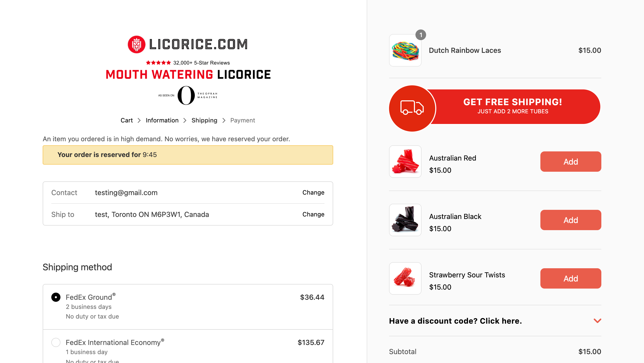Click the Payment breadcrumb step
The height and width of the screenshot is (363, 644).
pos(243,120)
